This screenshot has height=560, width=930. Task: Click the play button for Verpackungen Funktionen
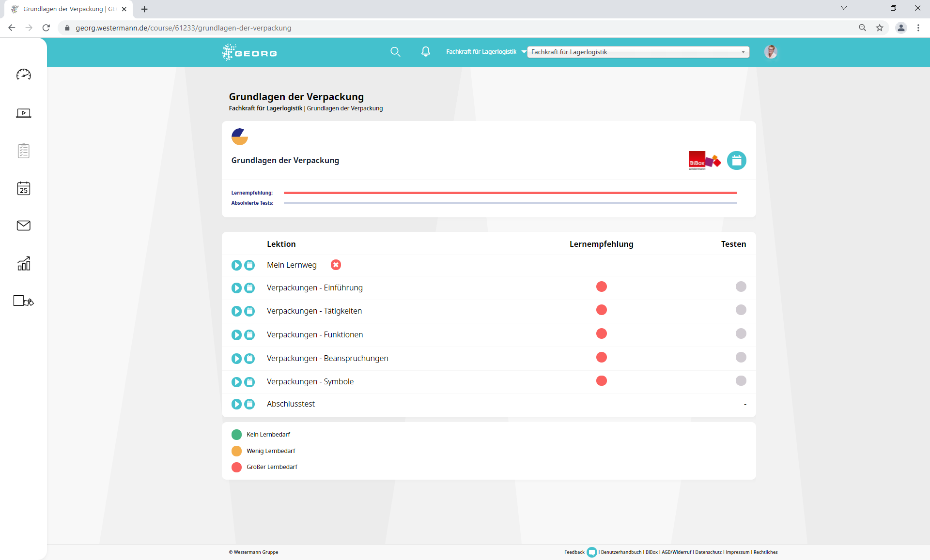click(237, 334)
